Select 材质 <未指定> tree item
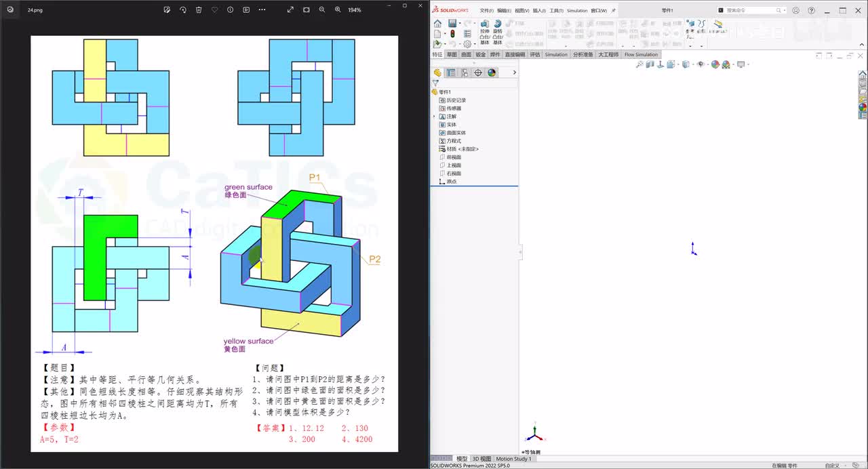The image size is (868, 469). click(459, 149)
